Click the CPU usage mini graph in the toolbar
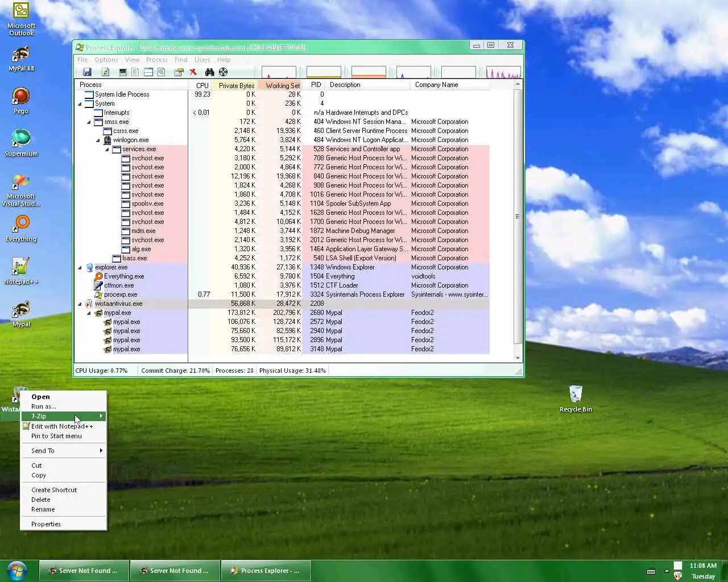 pyautogui.click(x=279, y=72)
